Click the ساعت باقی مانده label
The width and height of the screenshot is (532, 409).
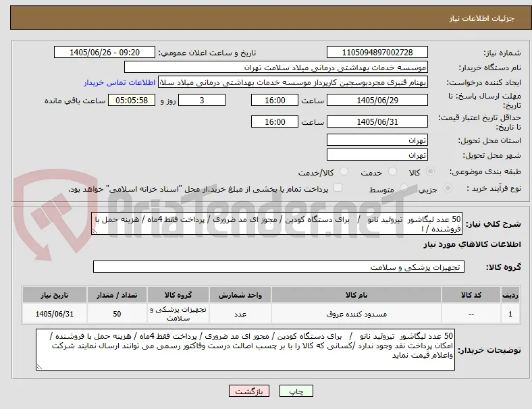tap(75, 101)
